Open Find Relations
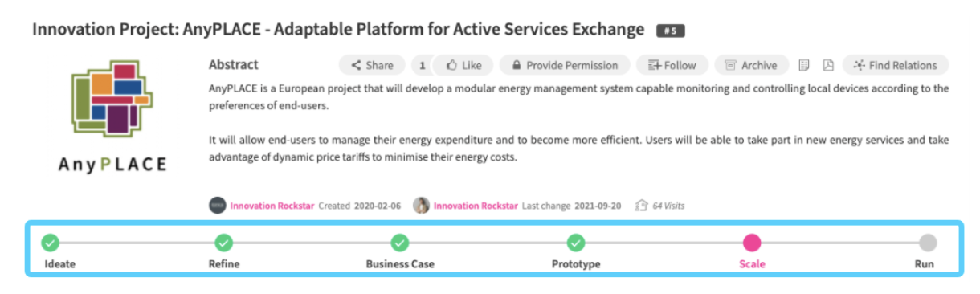The height and width of the screenshot is (294, 980). pyautogui.click(x=895, y=65)
